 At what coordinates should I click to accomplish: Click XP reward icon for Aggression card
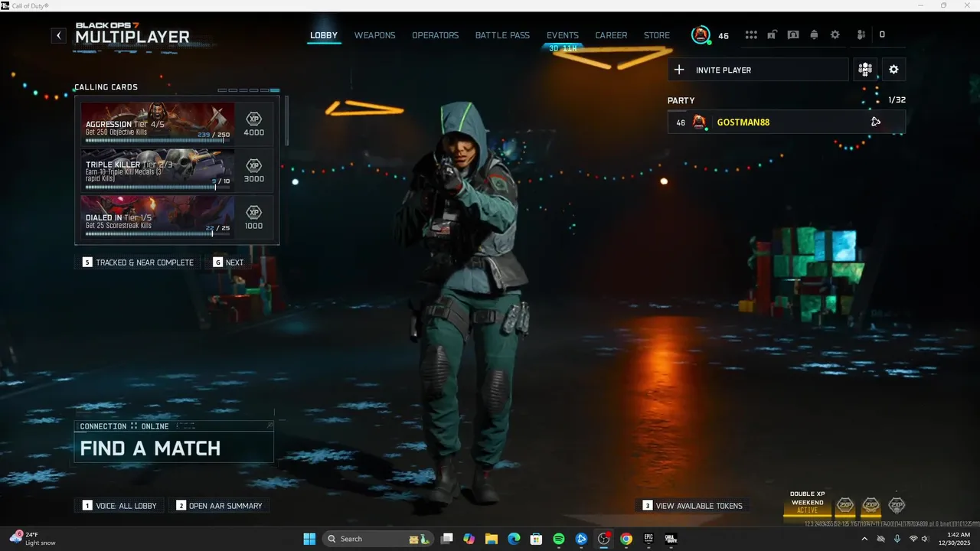pyautogui.click(x=253, y=119)
